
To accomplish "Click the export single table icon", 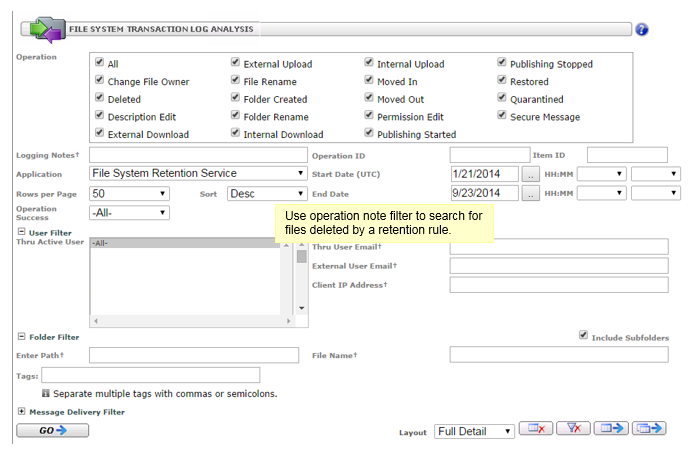I will [611, 429].
